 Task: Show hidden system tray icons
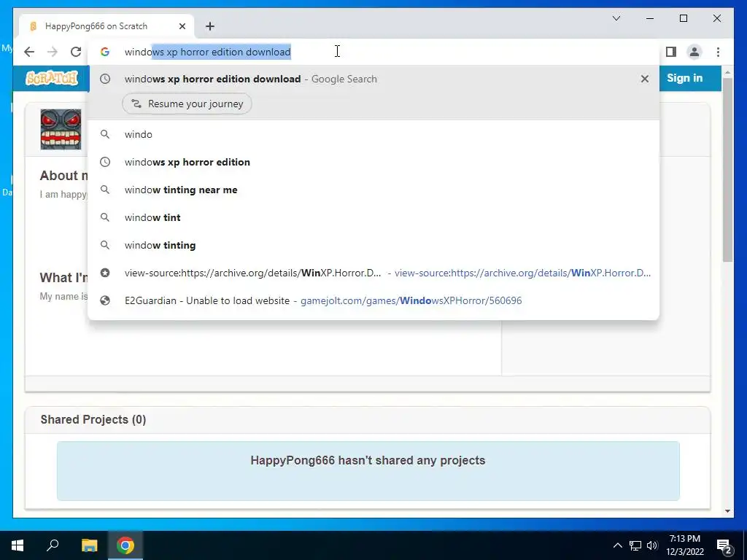(x=617, y=545)
